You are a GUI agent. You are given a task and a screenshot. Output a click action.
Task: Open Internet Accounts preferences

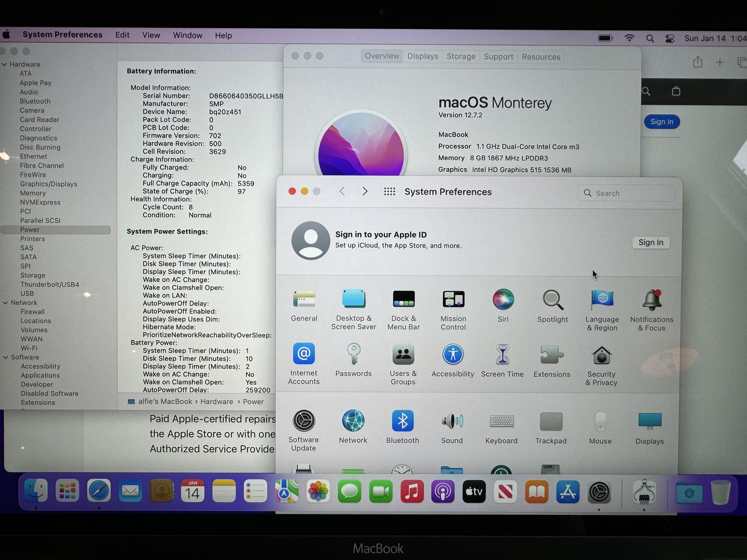coord(304,364)
